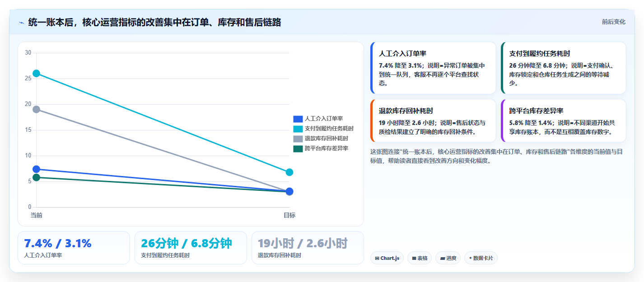Click the blue data point at 当前 (7.4)
Image resolution: width=644 pixels, height=282 pixels.
coord(37,169)
